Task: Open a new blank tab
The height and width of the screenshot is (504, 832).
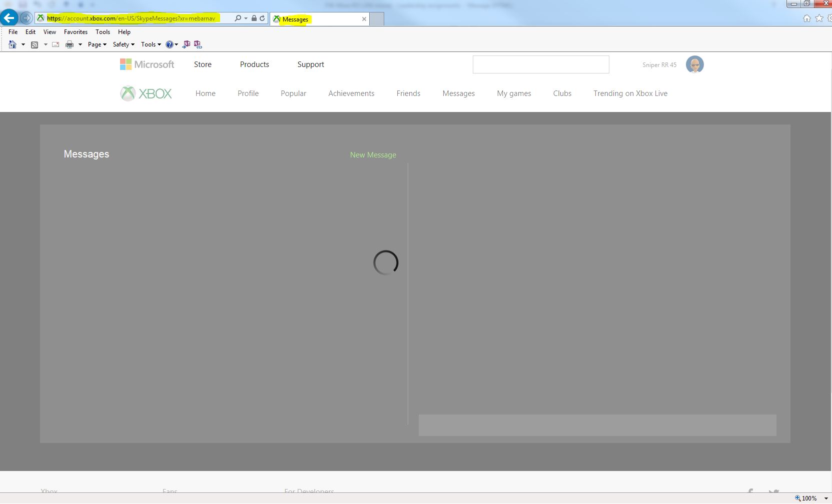Action: [377, 19]
